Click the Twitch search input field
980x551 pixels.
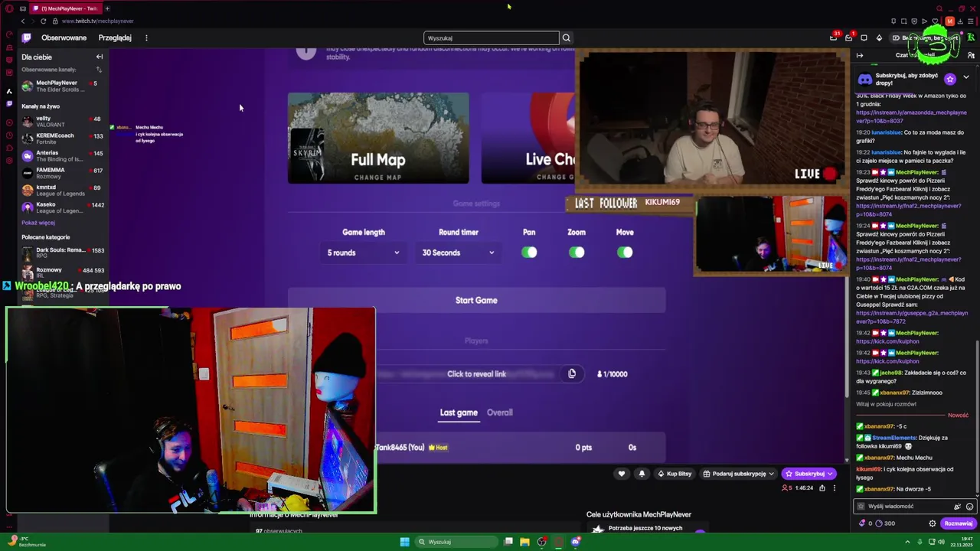click(492, 37)
